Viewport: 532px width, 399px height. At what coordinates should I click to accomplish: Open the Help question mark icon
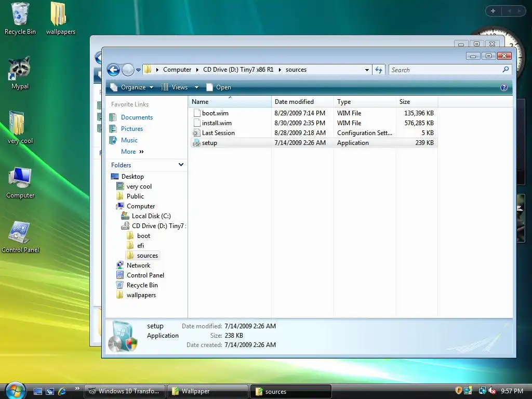tap(504, 87)
